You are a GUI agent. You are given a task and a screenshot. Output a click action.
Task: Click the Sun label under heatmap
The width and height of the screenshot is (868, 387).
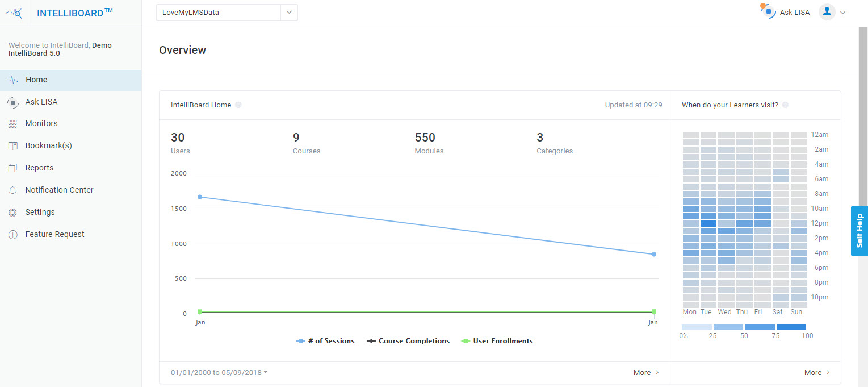tap(796, 312)
